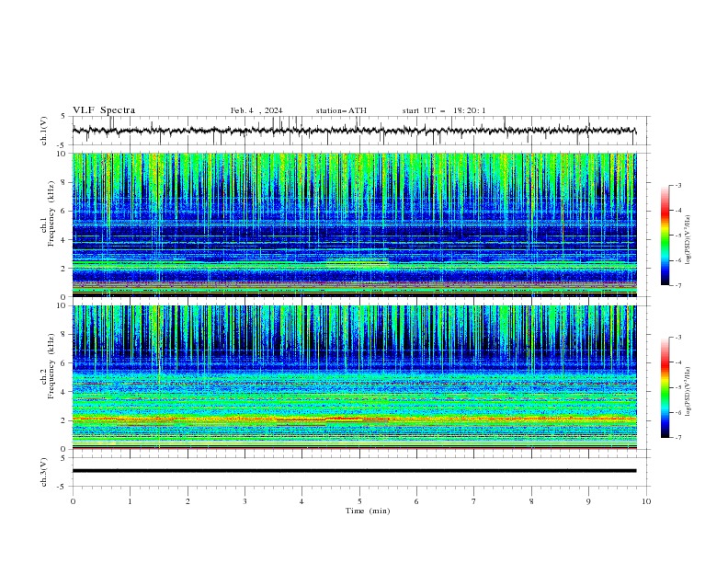Click the time axis tick label '8'
Viewport: 728px width, 563px height.
(x=531, y=501)
